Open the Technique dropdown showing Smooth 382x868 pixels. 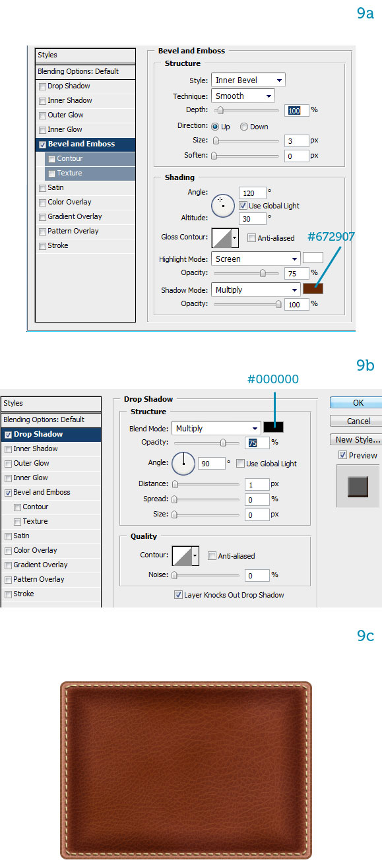243,96
